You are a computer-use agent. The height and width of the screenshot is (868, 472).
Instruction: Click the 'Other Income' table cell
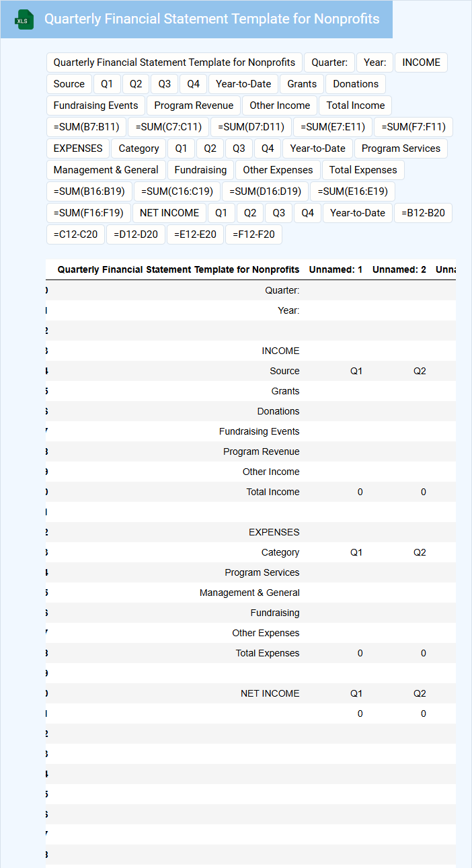[x=271, y=472]
